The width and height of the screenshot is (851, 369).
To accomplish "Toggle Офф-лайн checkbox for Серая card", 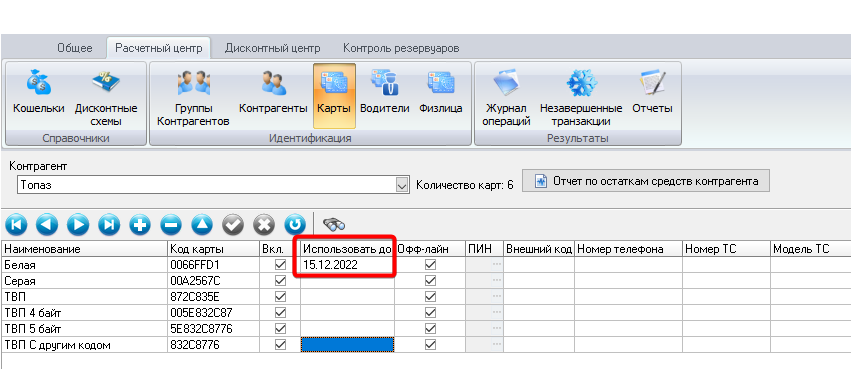I will (430, 281).
